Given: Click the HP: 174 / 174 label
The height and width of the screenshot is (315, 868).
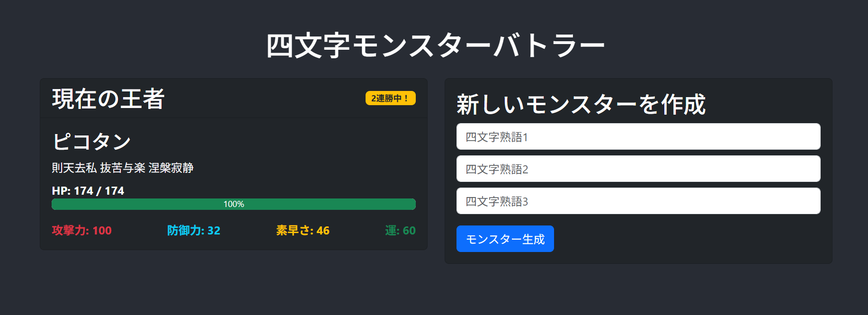Looking at the screenshot, I should [x=88, y=191].
